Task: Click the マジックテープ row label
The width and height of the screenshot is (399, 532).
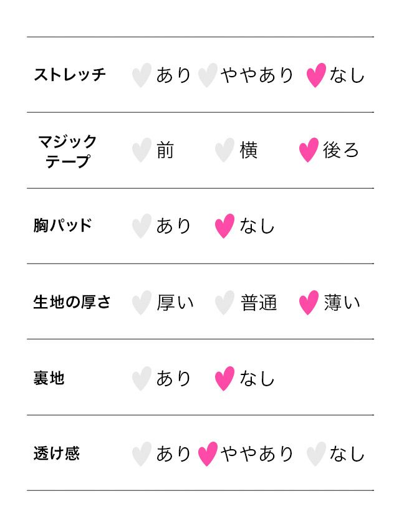Action: (x=67, y=151)
